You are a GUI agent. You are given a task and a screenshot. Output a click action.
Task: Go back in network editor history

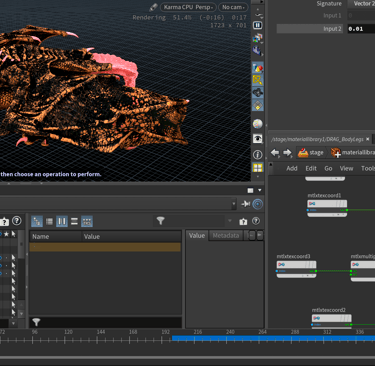coord(275,153)
